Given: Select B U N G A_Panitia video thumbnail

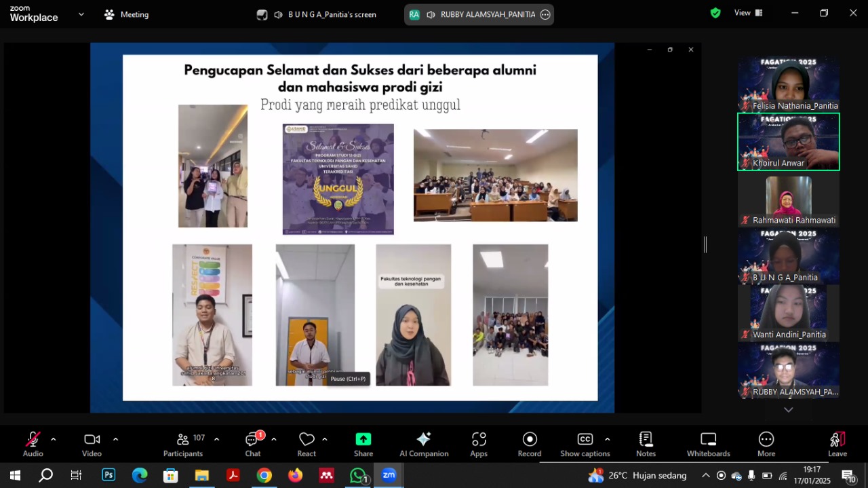Looking at the screenshot, I should (789, 256).
